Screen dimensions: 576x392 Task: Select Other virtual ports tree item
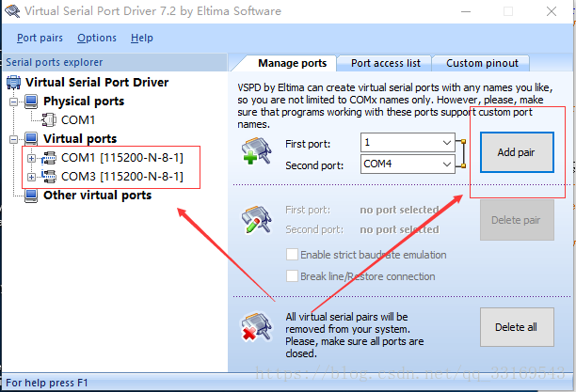click(97, 196)
